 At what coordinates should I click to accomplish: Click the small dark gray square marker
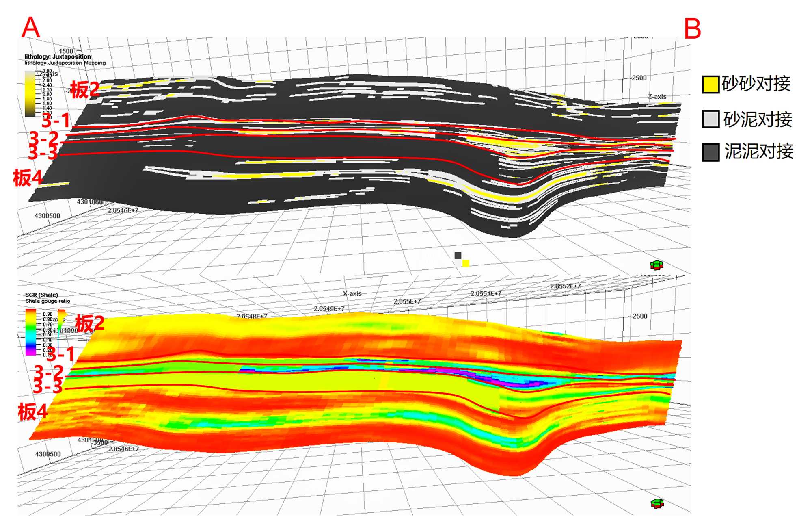click(458, 255)
